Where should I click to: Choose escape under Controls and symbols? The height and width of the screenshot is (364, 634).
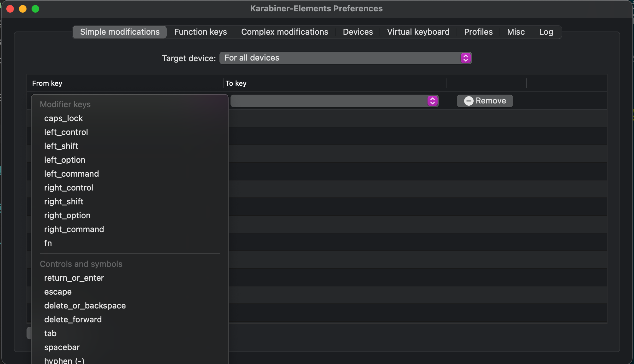[58, 292]
